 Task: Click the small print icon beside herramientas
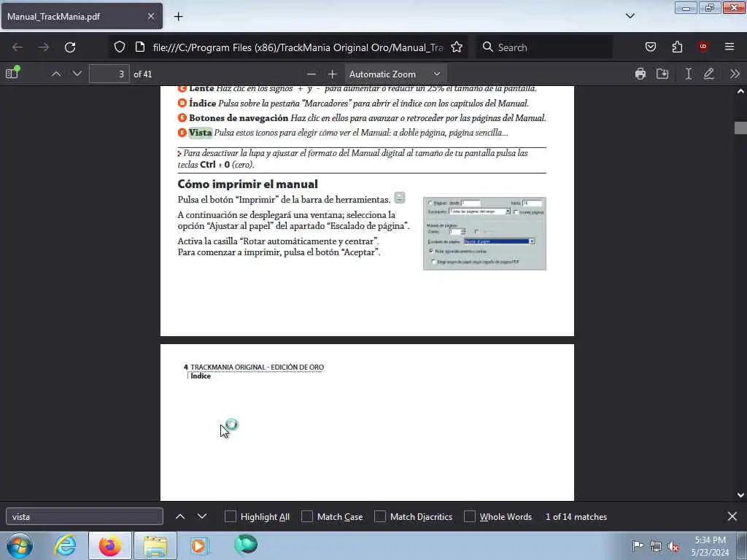tap(400, 198)
